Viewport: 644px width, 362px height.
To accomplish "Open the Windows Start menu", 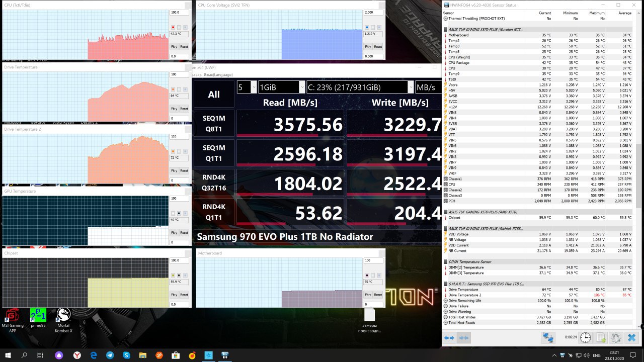I will pyautogui.click(x=9, y=355).
